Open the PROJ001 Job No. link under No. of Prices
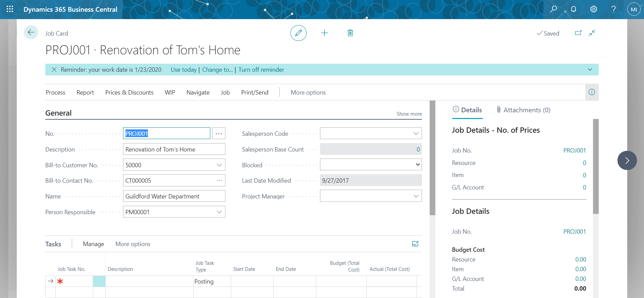This screenshot has height=298, width=644. (575, 151)
